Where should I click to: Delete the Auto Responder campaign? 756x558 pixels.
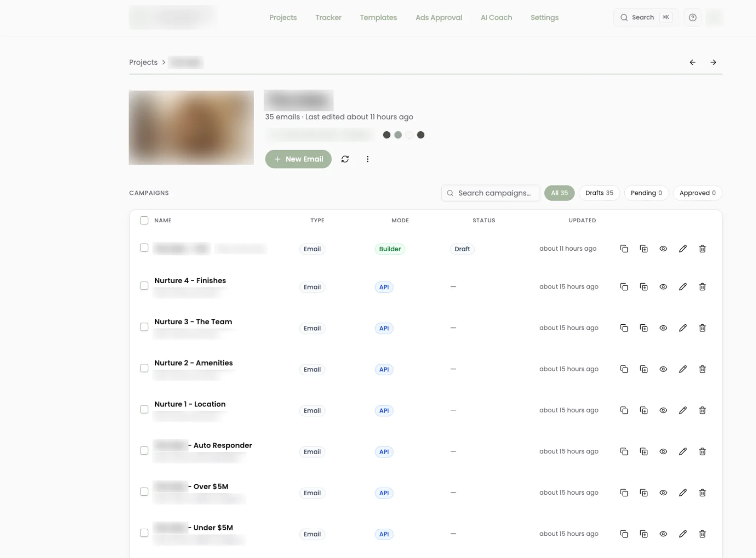703,452
